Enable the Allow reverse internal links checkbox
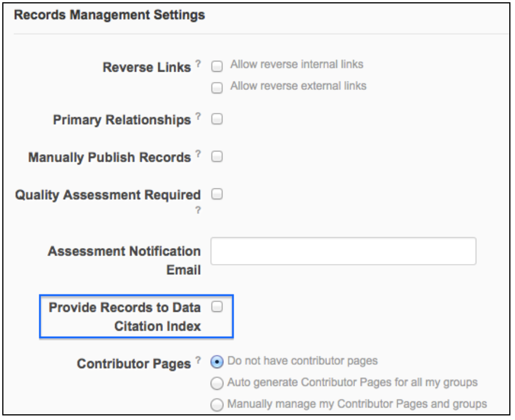Screen dimensions: 515x420 pos(216,67)
